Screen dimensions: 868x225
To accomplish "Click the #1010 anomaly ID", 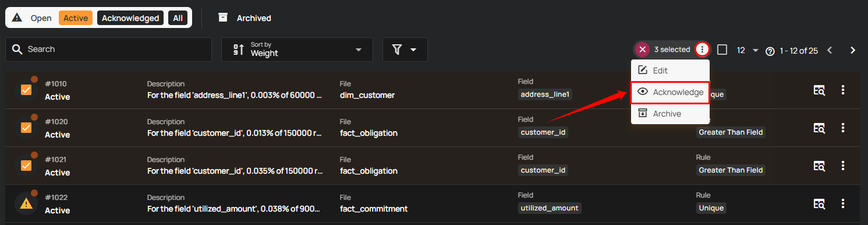I will [x=56, y=84].
